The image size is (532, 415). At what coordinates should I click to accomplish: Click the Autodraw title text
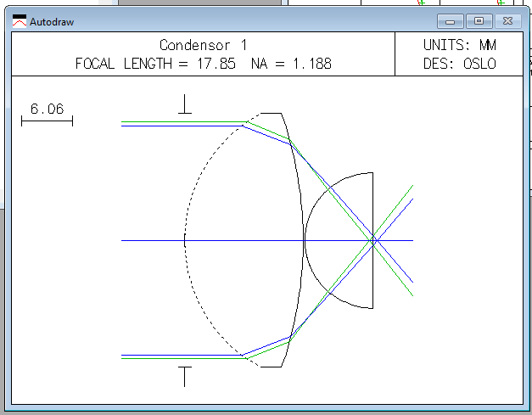coord(52,22)
